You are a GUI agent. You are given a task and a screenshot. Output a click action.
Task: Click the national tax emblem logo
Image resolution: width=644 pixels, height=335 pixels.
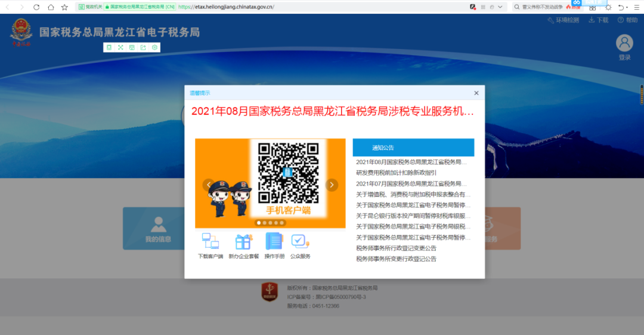(x=21, y=32)
